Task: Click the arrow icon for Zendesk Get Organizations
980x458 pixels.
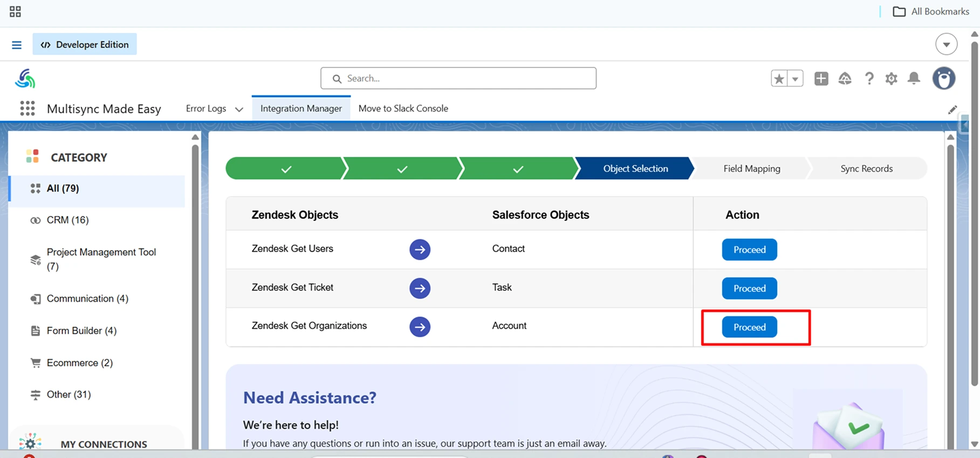Action: (x=420, y=327)
